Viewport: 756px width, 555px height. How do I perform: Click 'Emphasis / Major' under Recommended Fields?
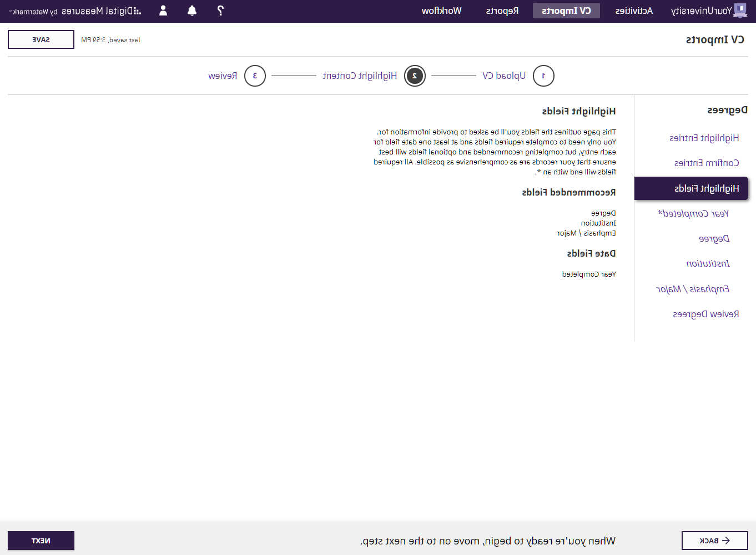(x=586, y=233)
